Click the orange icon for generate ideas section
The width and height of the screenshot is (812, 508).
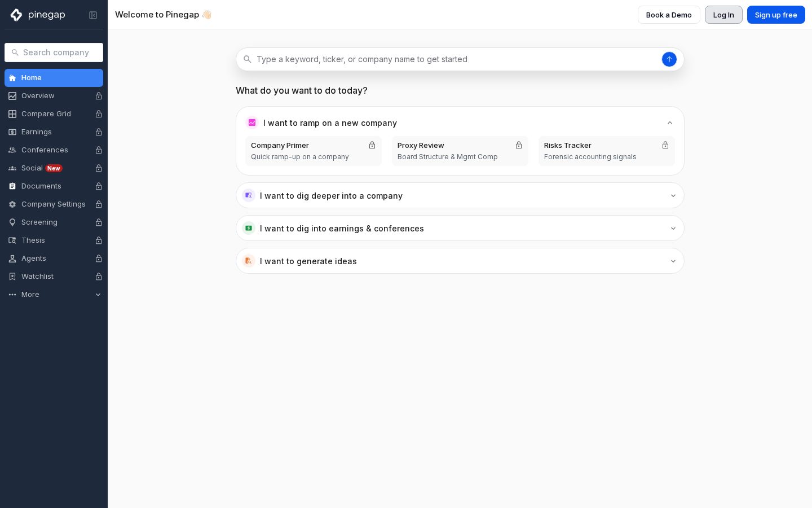(249, 261)
